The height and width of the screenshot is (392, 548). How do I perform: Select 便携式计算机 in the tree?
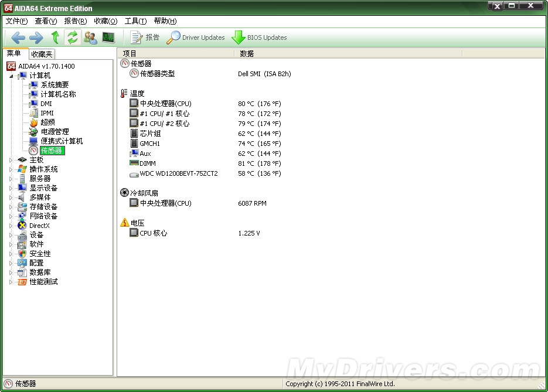point(62,141)
